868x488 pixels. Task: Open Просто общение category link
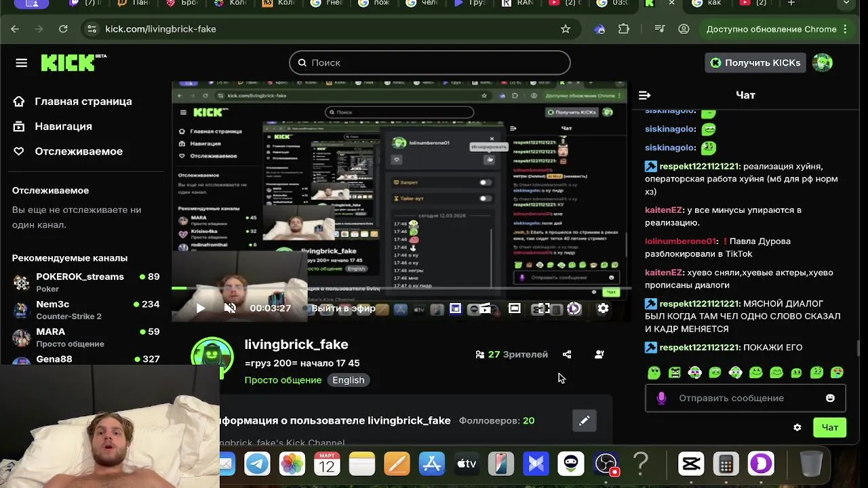(x=283, y=380)
